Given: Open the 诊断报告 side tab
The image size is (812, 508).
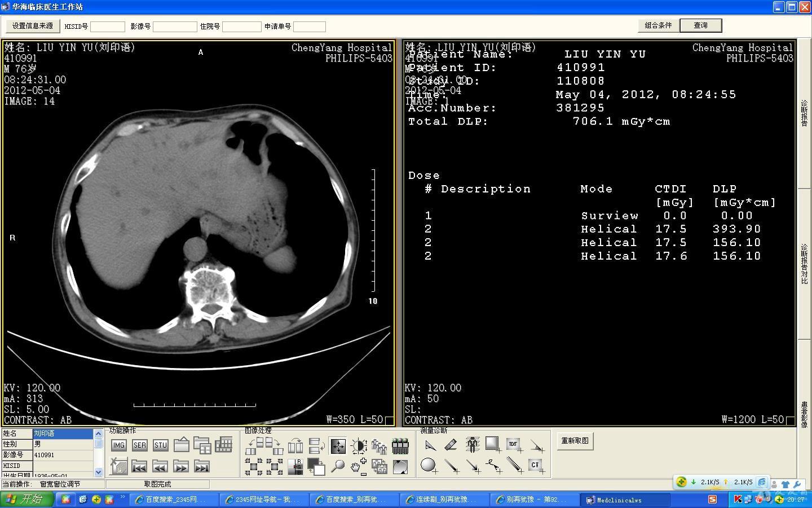Looking at the screenshot, I should (x=805, y=113).
